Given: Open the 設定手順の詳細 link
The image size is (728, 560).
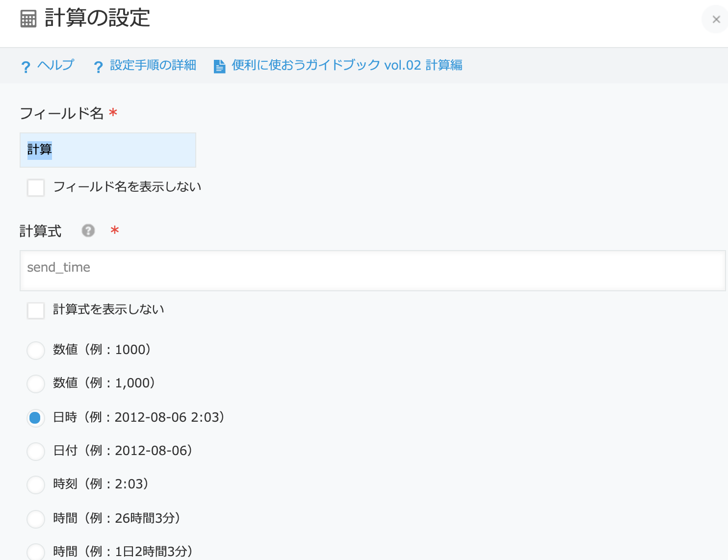Looking at the screenshot, I should coord(153,65).
